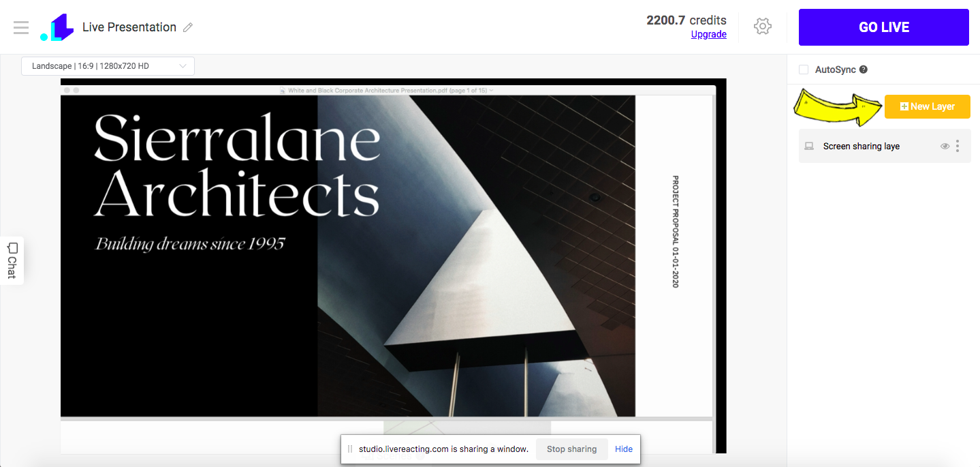Click the notification bar drag handle
This screenshot has width=980, height=467.
350,449
